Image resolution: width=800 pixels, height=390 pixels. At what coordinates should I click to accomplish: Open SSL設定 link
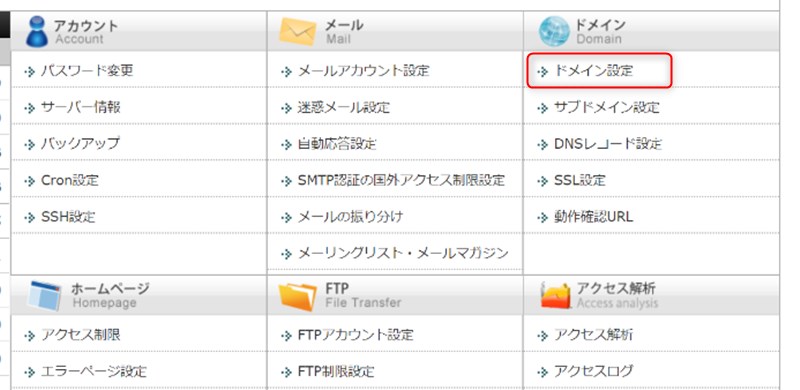(x=580, y=180)
